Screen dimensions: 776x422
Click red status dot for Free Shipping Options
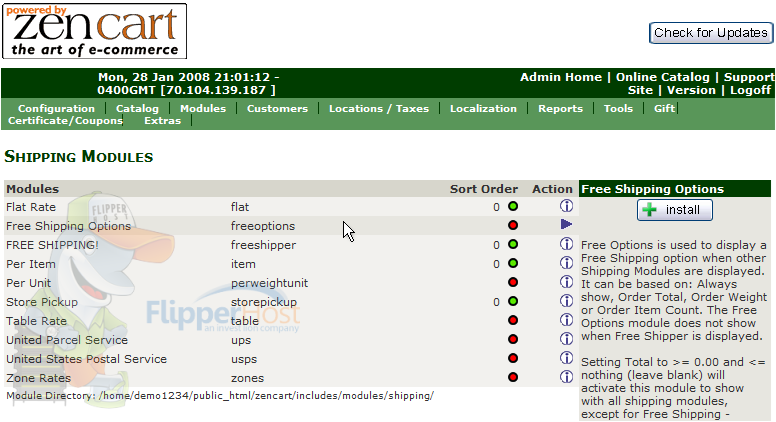coord(513,226)
